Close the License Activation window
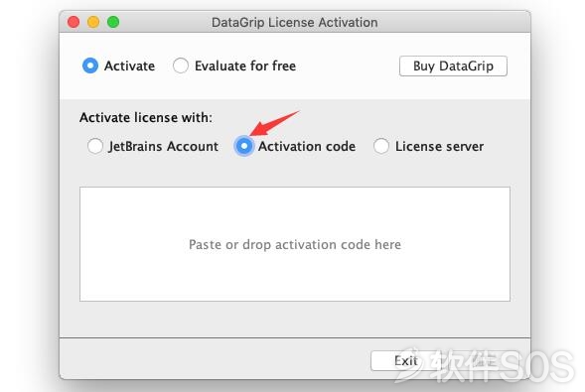This screenshot has width=585, height=392. (73, 22)
